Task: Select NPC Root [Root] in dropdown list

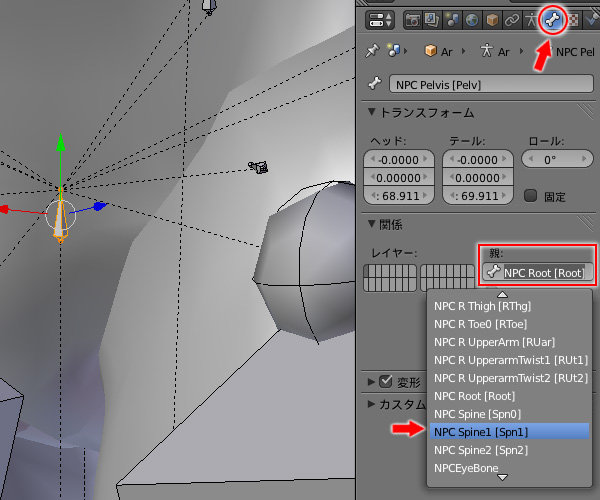Action: click(509, 396)
